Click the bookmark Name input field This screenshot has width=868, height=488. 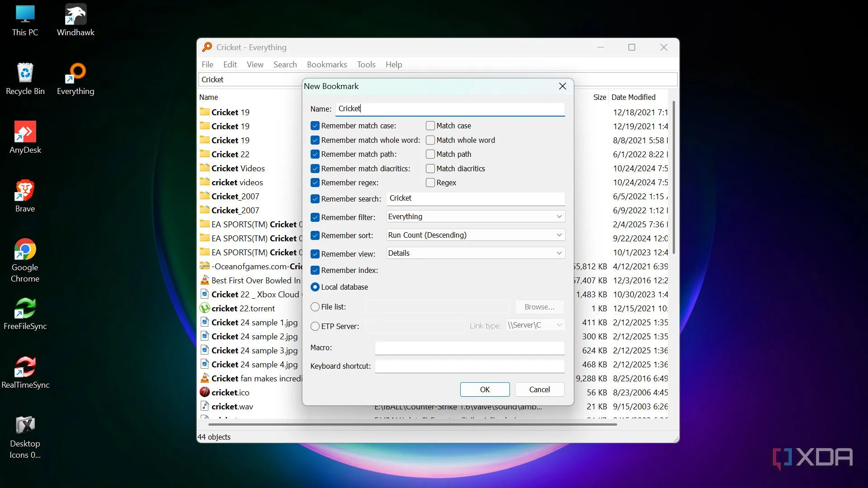[450, 109]
